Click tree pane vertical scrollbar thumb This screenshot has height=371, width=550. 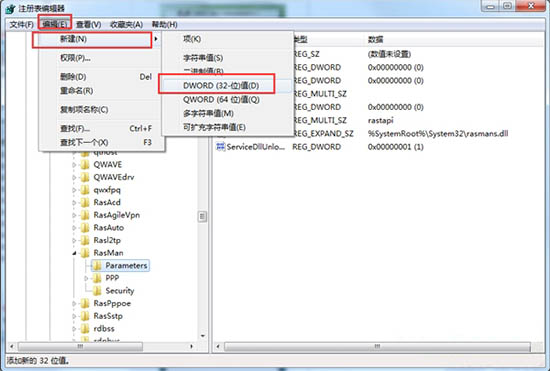click(x=202, y=216)
